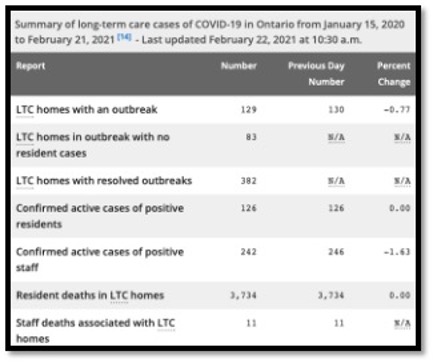Click the Previous Day Number column header

click(x=316, y=74)
